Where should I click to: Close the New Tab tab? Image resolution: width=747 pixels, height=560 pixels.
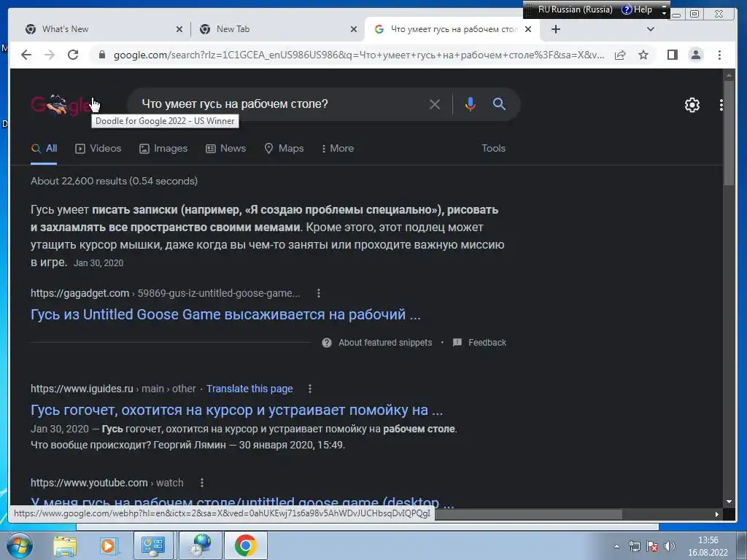click(354, 29)
